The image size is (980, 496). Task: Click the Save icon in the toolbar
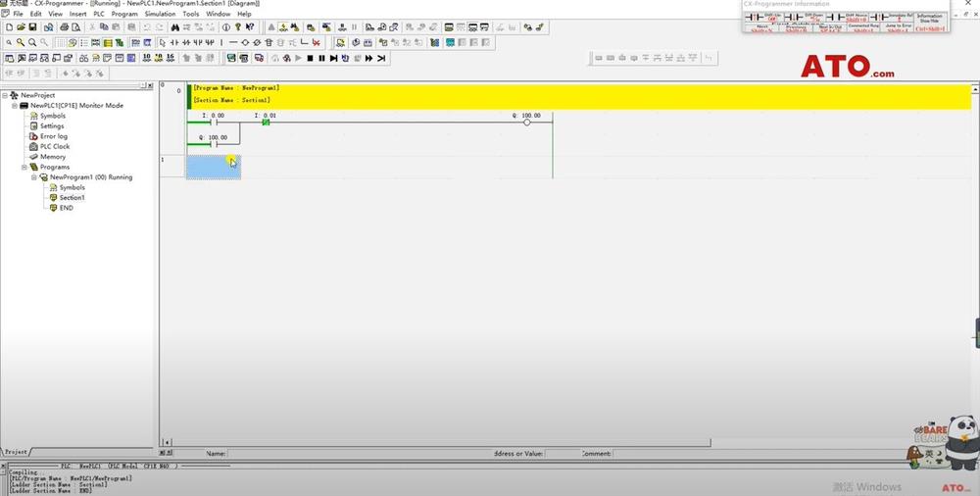(33, 27)
